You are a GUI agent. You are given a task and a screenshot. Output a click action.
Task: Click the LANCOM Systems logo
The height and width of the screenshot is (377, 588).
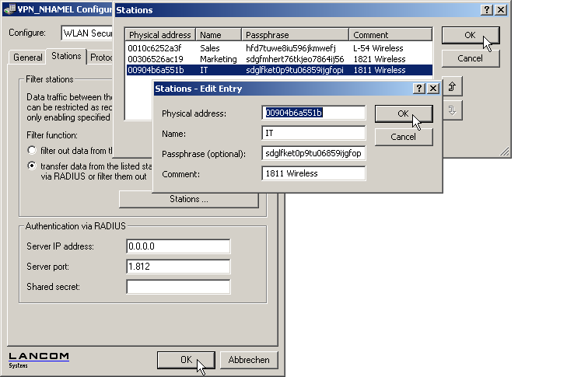(39, 359)
